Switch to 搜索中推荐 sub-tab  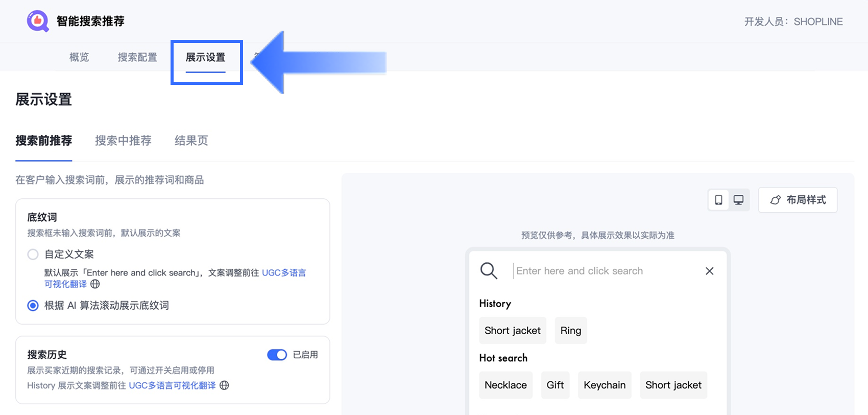pos(123,141)
